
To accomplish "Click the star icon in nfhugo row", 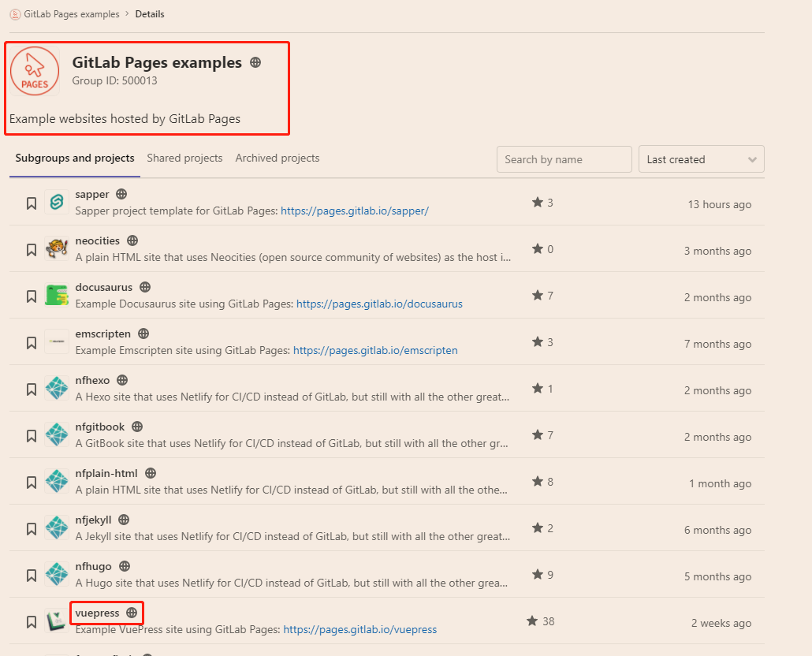I will point(538,574).
